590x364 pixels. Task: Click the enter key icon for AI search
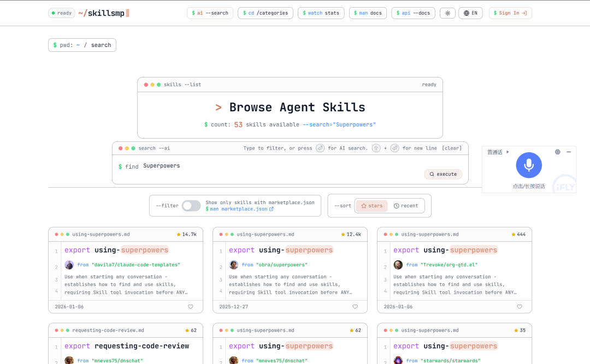click(320, 148)
